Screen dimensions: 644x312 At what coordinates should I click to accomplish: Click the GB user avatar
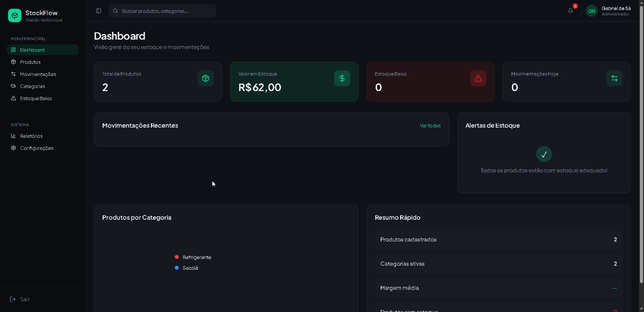[591, 11]
